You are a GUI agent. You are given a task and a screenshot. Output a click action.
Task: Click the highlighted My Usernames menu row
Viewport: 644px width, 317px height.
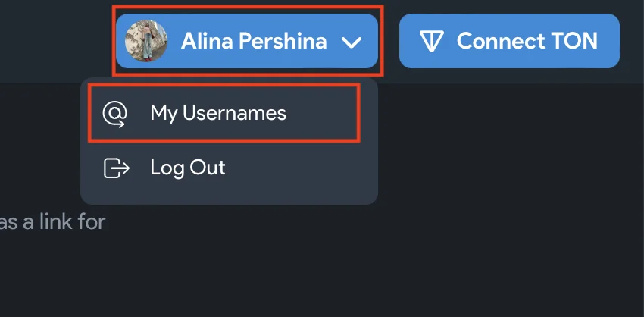click(224, 114)
